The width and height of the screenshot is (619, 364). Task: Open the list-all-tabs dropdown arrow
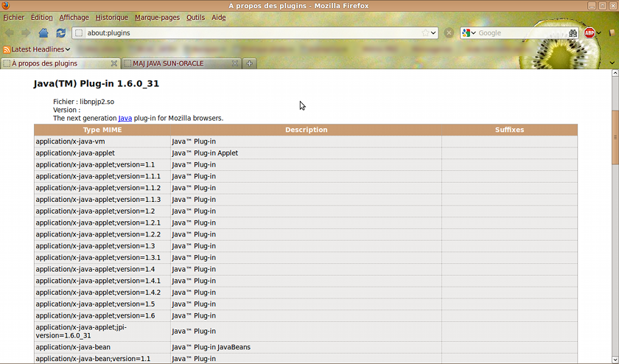(612, 63)
